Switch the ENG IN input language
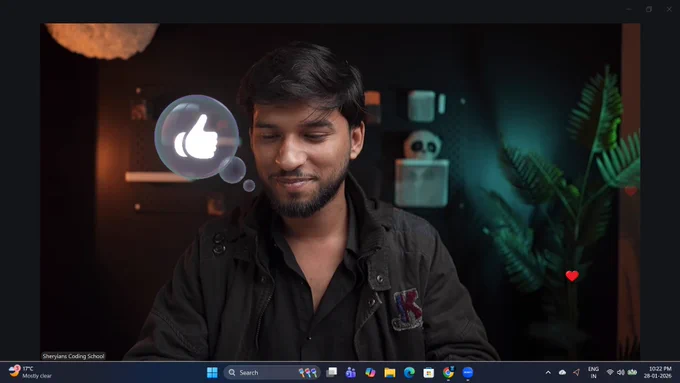 (x=593, y=373)
